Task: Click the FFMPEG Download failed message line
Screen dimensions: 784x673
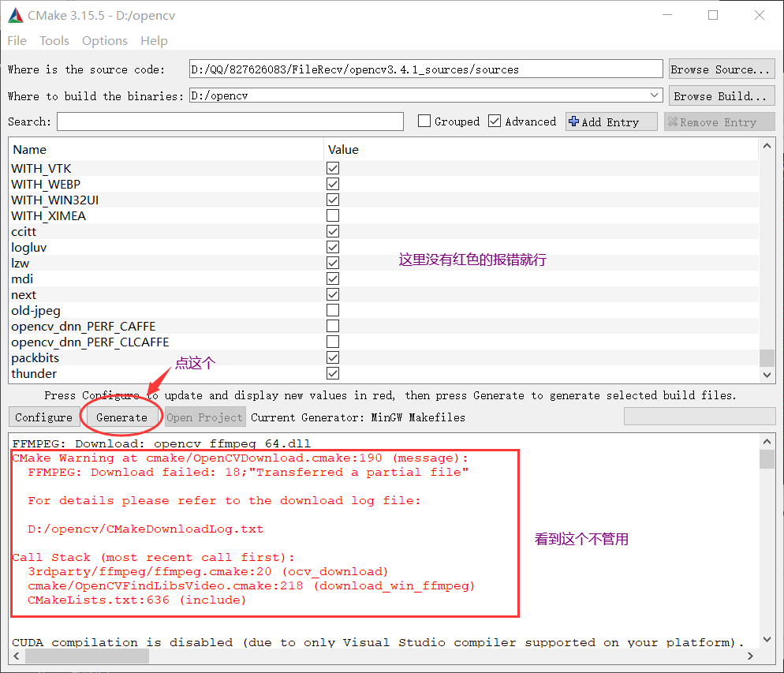Action: (248, 472)
